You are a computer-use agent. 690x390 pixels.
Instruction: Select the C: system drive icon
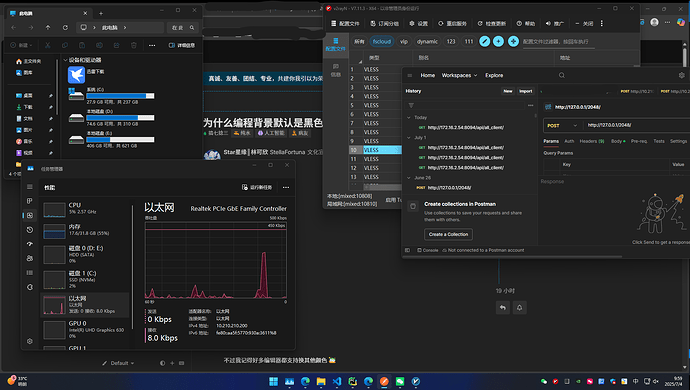(x=76, y=94)
